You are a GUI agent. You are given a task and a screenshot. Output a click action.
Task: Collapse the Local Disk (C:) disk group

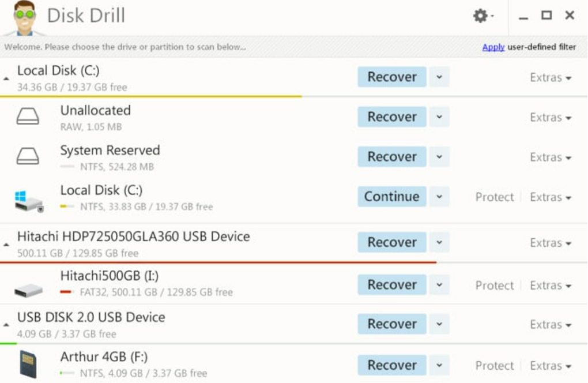(x=6, y=78)
